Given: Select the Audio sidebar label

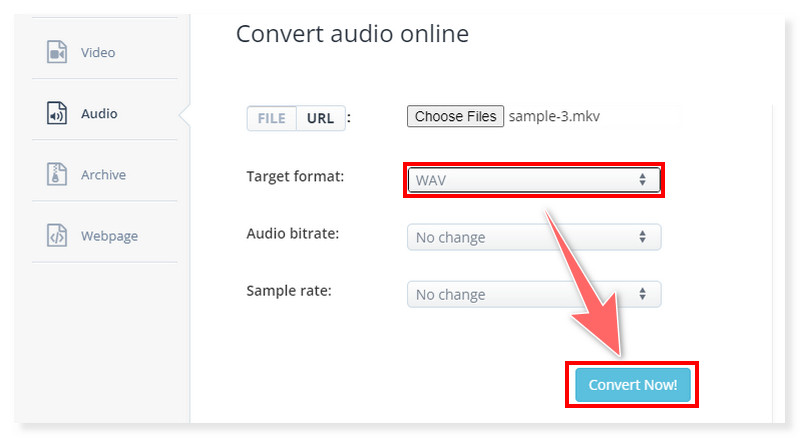Looking at the screenshot, I should [x=99, y=114].
